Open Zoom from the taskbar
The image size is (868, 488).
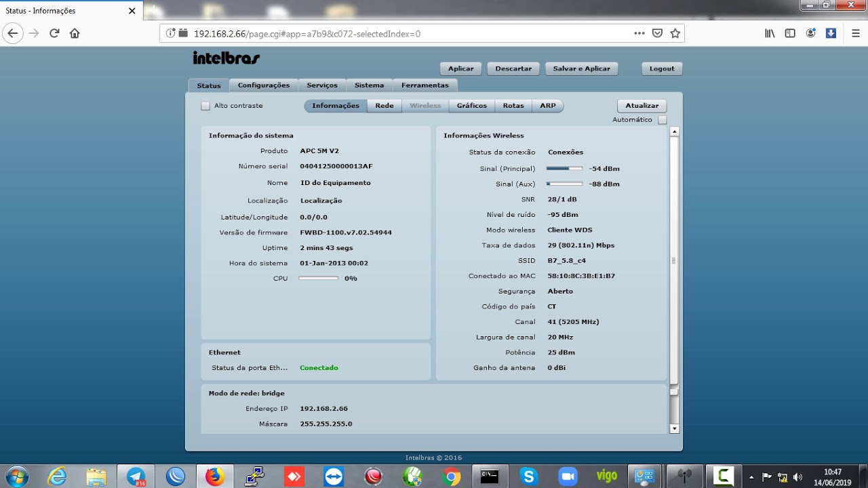pyautogui.click(x=568, y=476)
